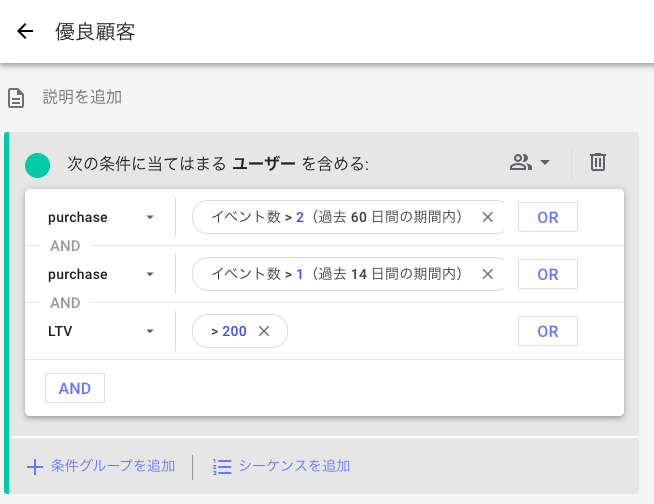This screenshot has height=504, width=654.
Task: Delete the condition group with trash icon
Action: 597,162
